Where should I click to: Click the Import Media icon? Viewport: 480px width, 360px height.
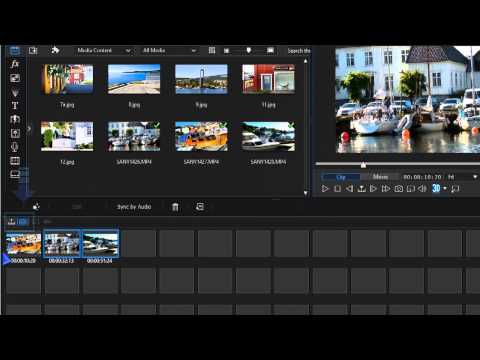click(x=33, y=51)
